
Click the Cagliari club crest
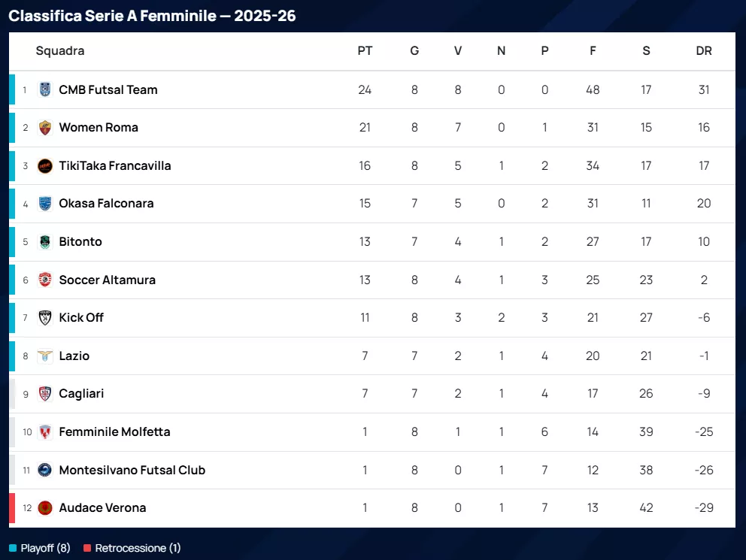(45, 394)
